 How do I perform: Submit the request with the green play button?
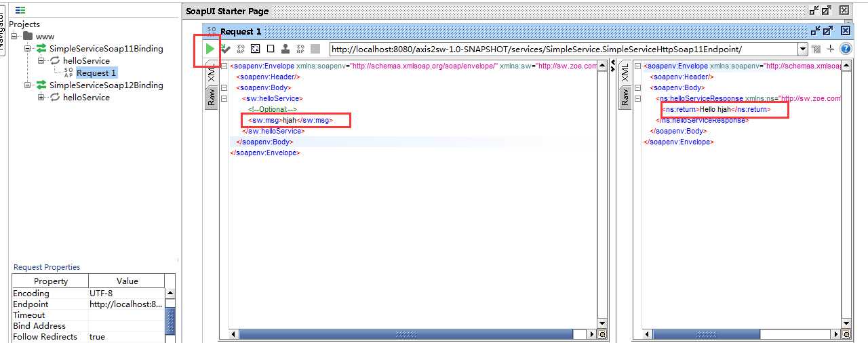pyautogui.click(x=210, y=49)
